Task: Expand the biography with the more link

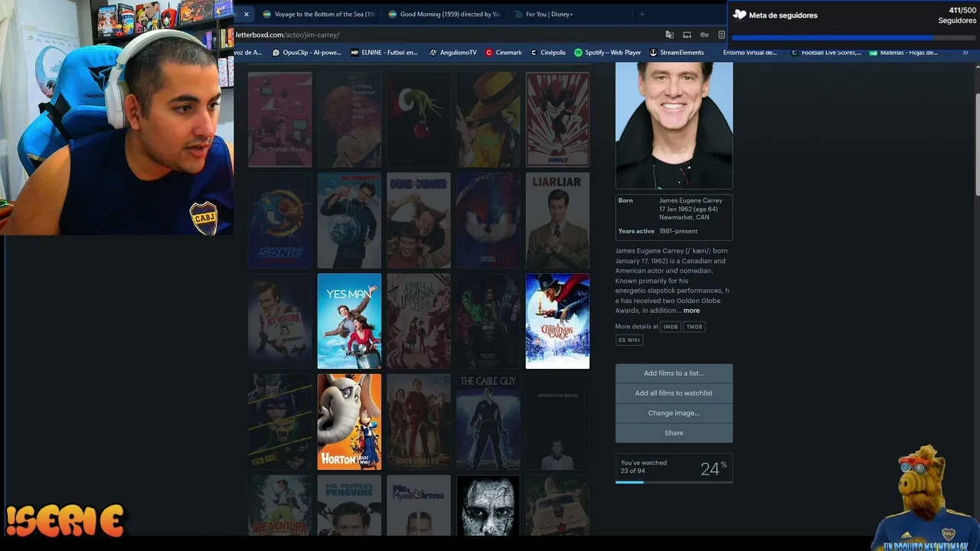Action: coord(691,311)
